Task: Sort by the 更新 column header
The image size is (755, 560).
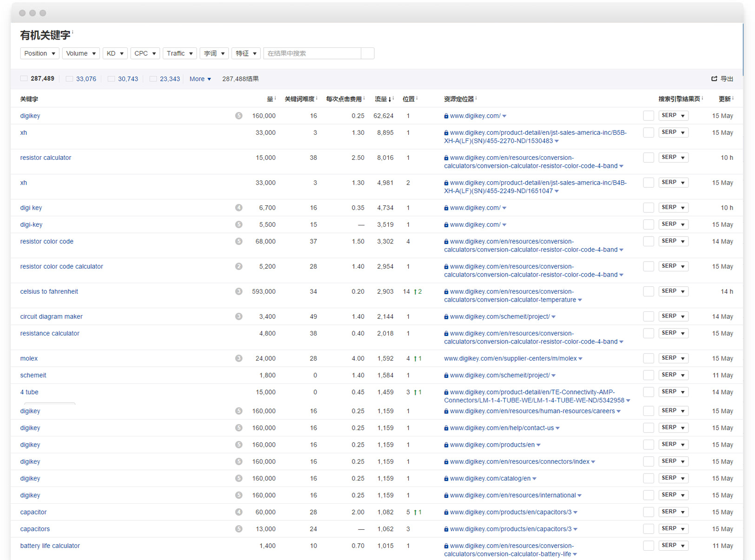Action: (x=724, y=99)
